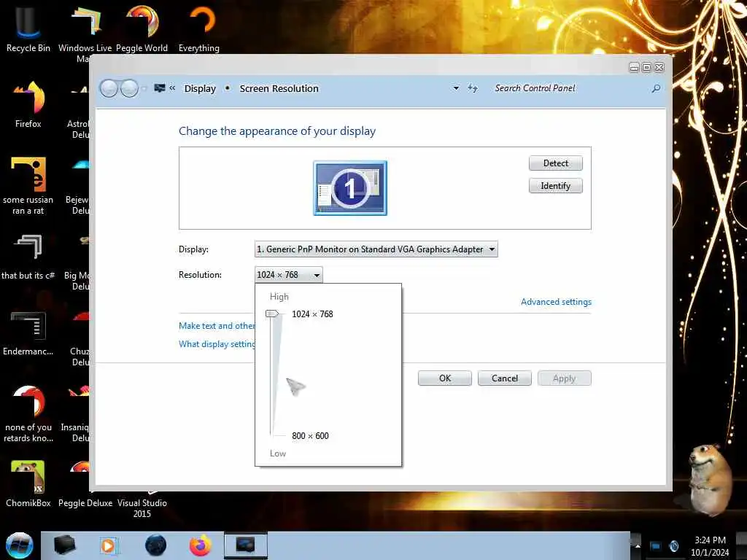Go back with the navigation back arrow
The image size is (747, 560).
(x=109, y=88)
